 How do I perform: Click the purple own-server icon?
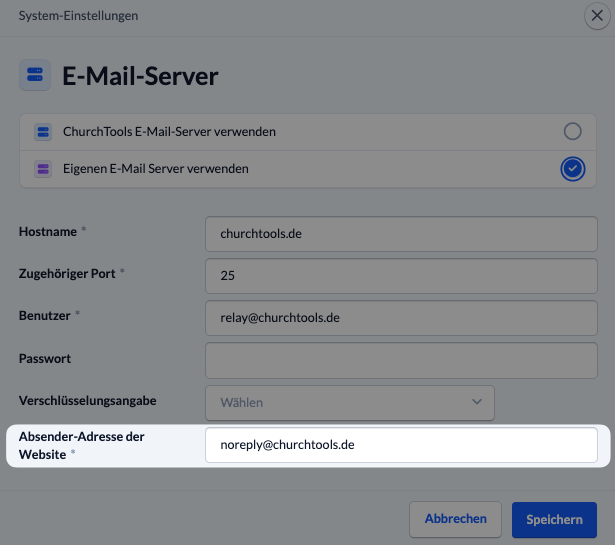click(x=43, y=169)
